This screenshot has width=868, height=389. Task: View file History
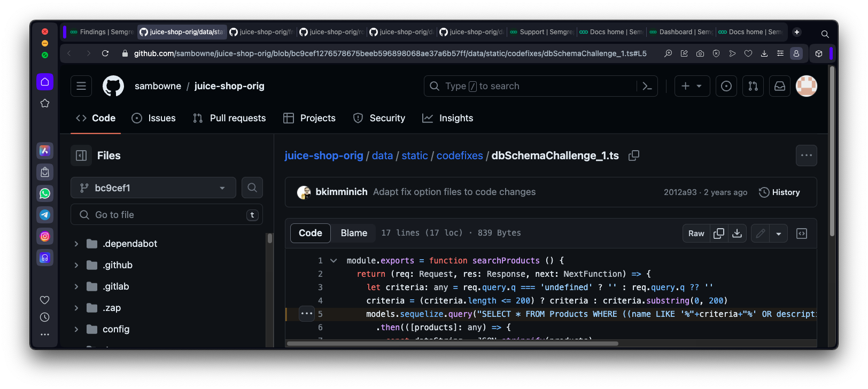point(779,192)
